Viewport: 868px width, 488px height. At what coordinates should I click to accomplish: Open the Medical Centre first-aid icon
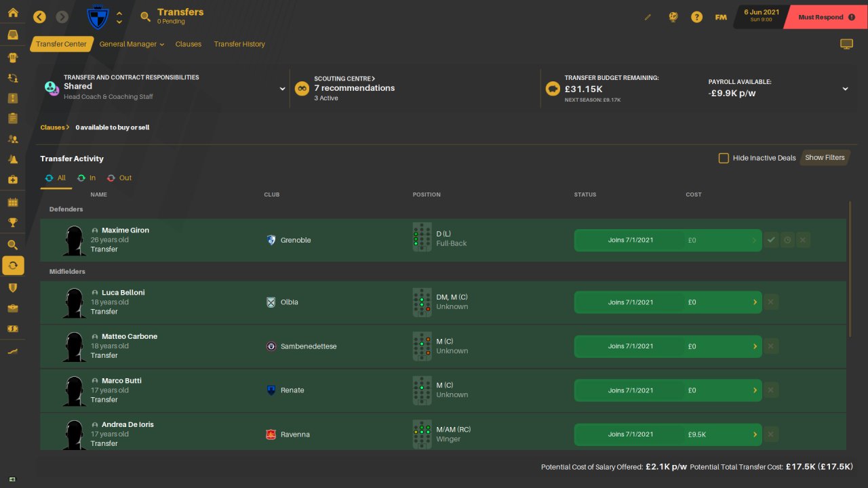[13, 180]
